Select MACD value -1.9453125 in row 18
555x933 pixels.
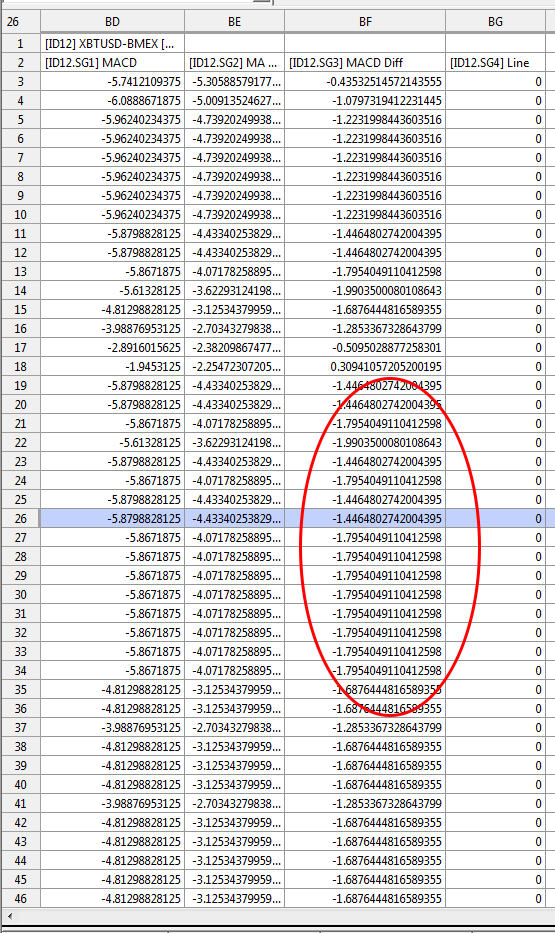pyautogui.click(x=112, y=367)
